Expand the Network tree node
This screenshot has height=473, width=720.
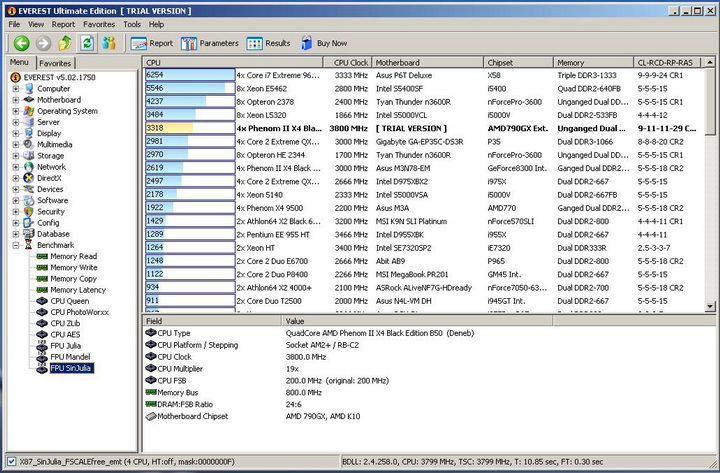pyautogui.click(x=16, y=167)
